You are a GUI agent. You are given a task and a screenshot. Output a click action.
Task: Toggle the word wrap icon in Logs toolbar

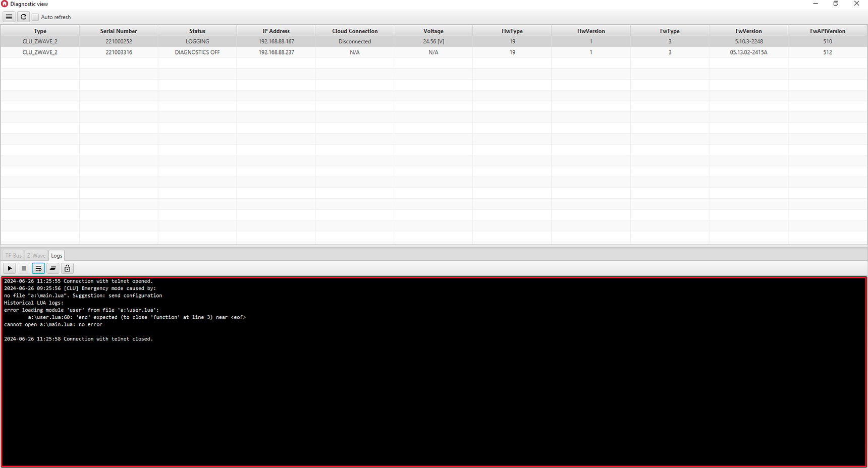(x=38, y=268)
